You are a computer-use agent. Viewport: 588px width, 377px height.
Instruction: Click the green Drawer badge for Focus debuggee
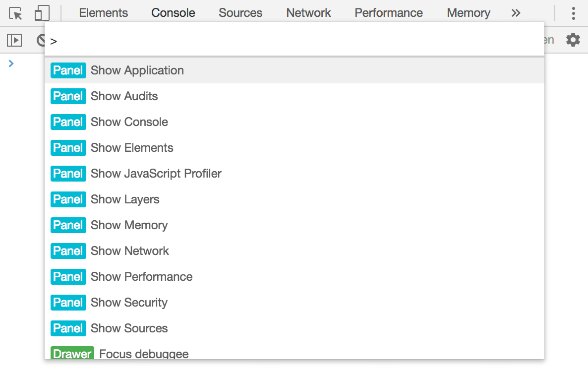72,354
